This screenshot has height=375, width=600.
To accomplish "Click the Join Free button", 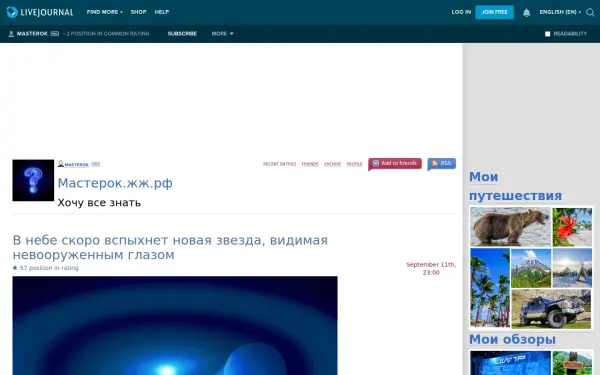I will click(x=494, y=12).
